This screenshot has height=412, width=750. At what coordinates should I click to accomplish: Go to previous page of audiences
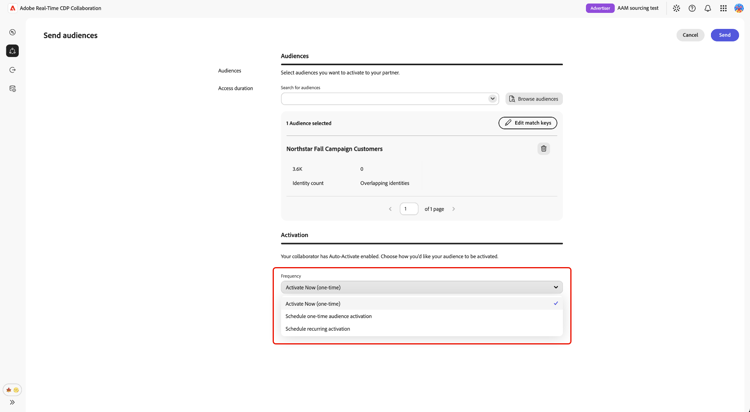pos(390,209)
